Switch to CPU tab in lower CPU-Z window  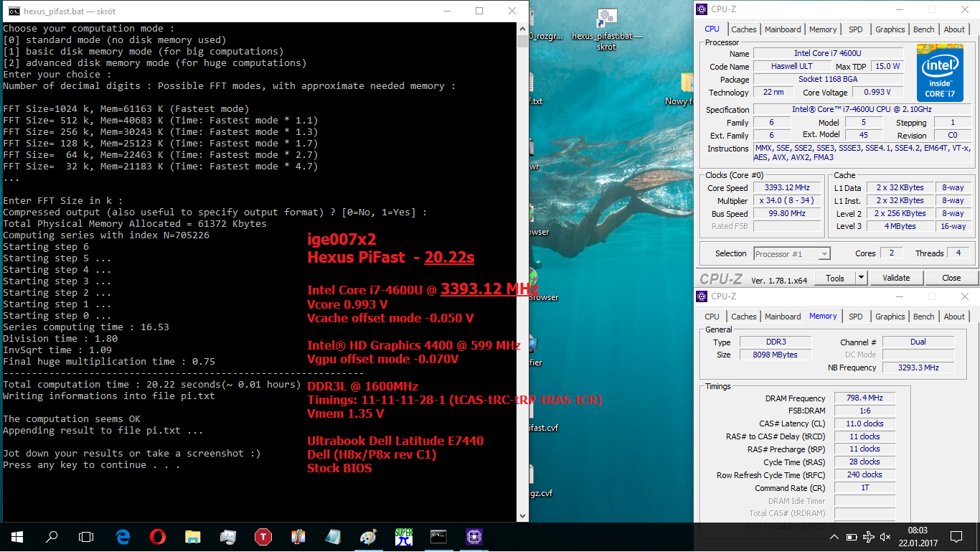[x=712, y=317]
